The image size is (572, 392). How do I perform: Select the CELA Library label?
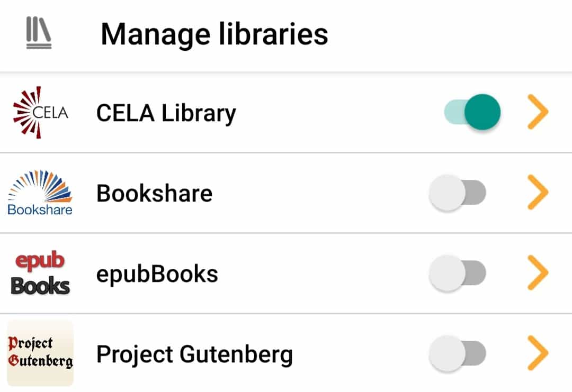[166, 114]
